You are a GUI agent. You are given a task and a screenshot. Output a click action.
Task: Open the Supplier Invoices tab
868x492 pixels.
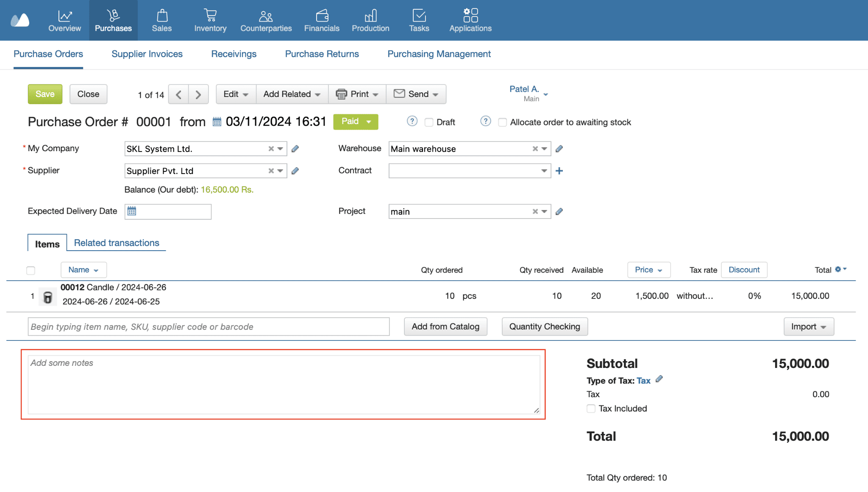[x=147, y=54]
